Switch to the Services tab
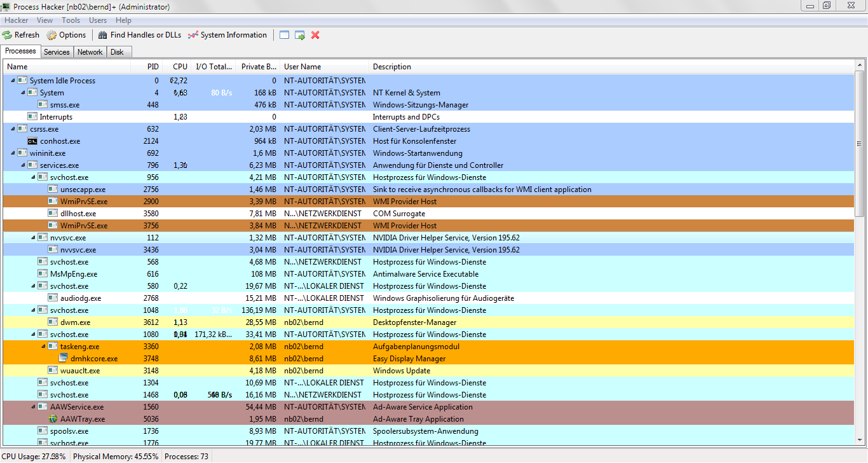This screenshot has width=868, height=463. [x=57, y=52]
